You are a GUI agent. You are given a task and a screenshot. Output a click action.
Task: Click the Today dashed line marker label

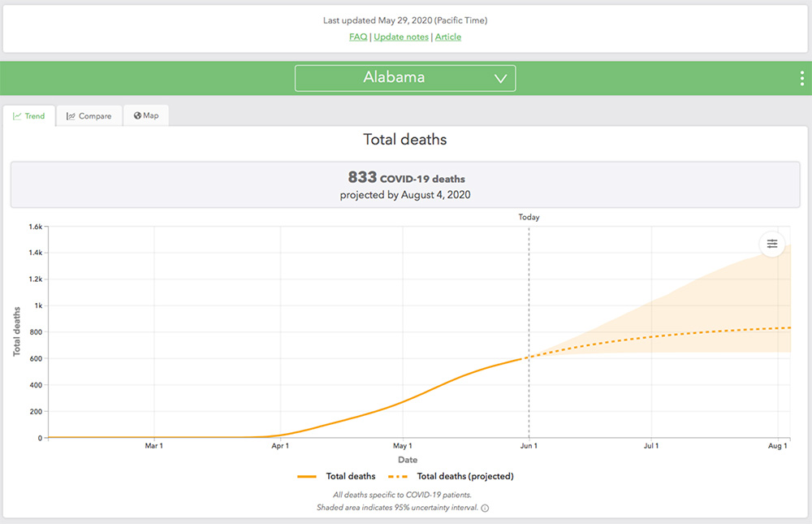529,217
